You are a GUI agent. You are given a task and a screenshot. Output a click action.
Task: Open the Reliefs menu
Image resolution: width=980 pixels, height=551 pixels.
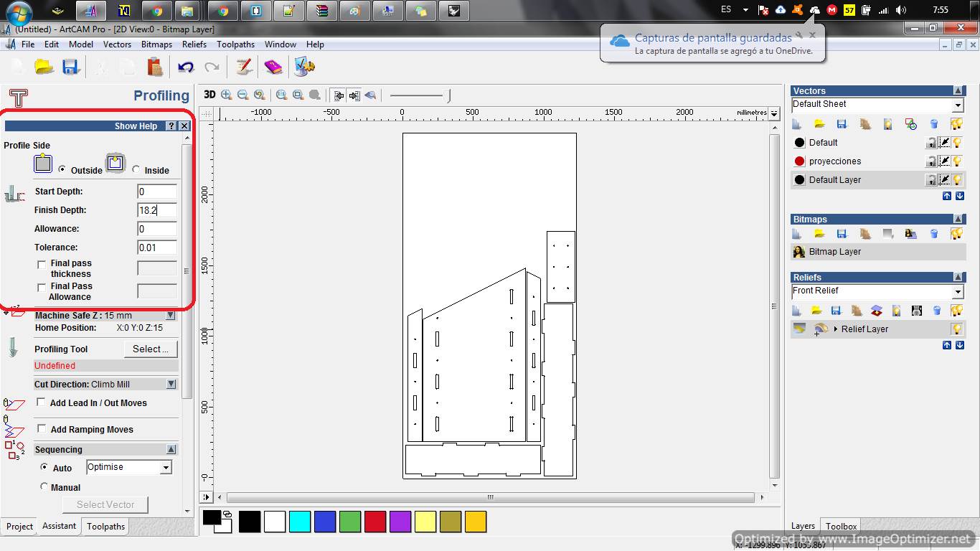pyautogui.click(x=194, y=44)
